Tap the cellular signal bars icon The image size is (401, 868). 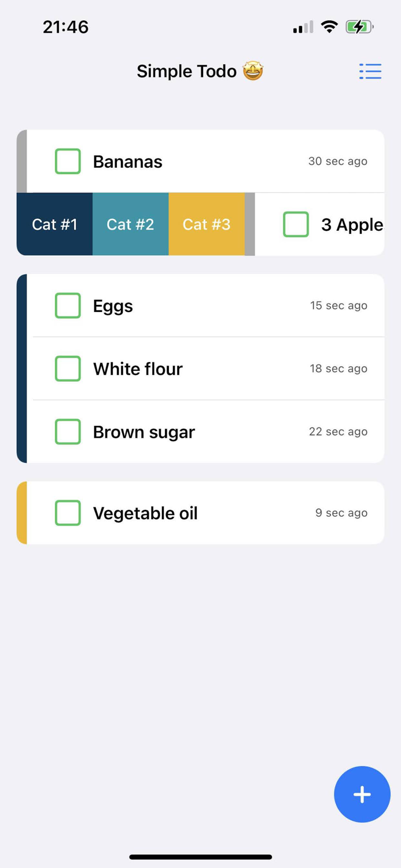(x=300, y=26)
